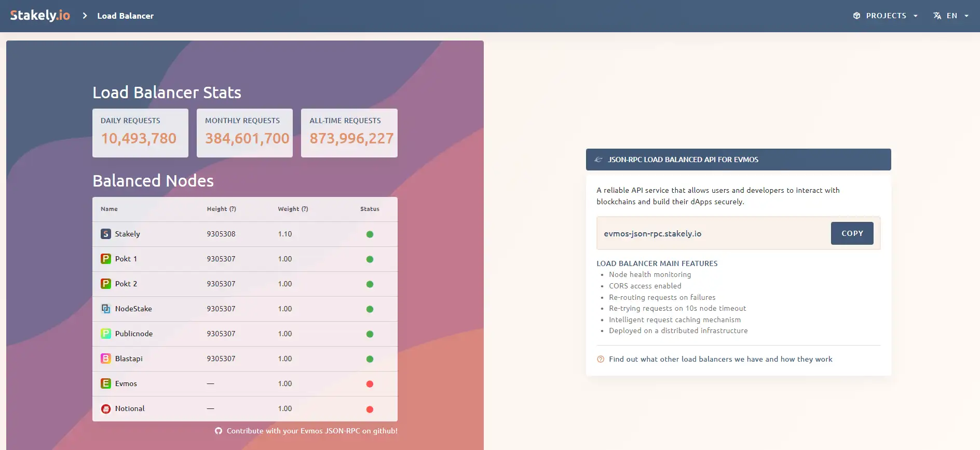Click the Evmos logo in API header
980x450 pixels.
(598, 160)
